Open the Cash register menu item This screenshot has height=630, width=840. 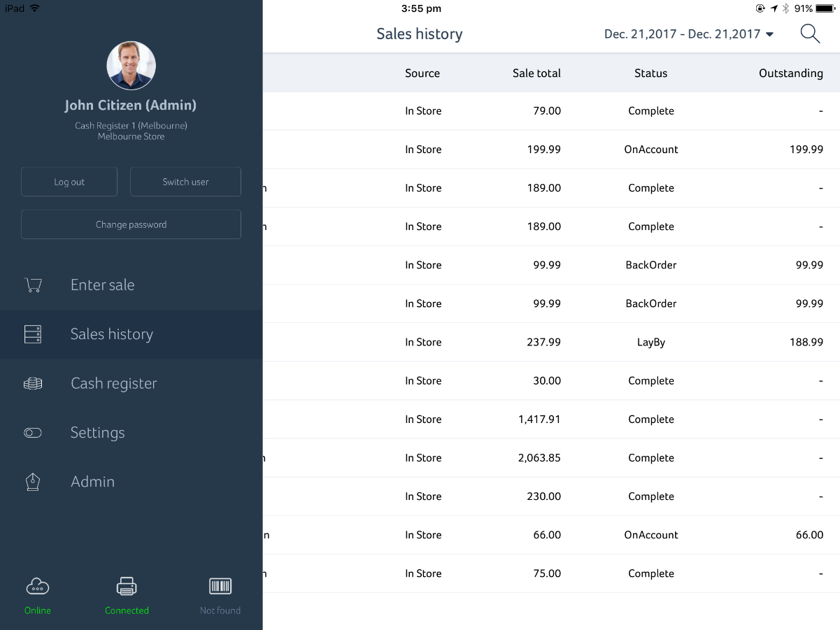[131, 383]
